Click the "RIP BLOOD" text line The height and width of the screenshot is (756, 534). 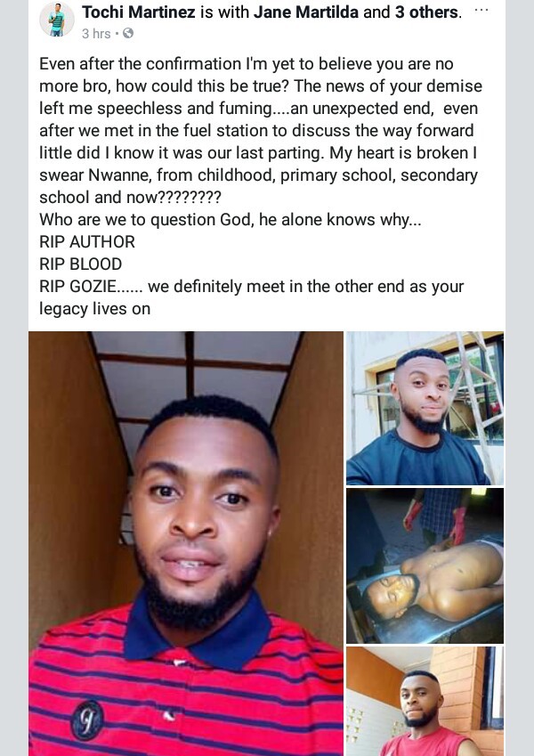pos(81,264)
